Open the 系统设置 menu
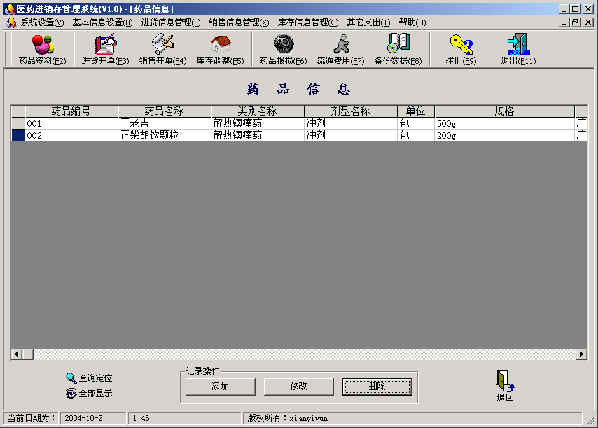This screenshot has height=428, width=598. click(42, 23)
